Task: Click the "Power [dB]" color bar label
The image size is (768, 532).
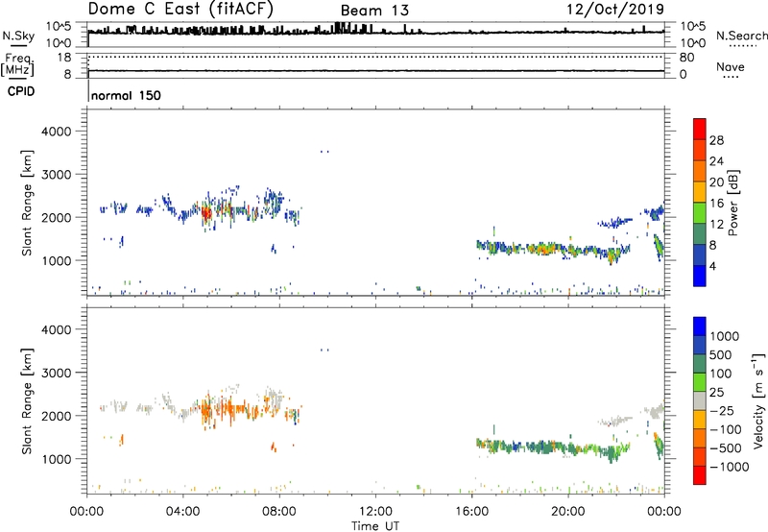Action: click(x=732, y=203)
